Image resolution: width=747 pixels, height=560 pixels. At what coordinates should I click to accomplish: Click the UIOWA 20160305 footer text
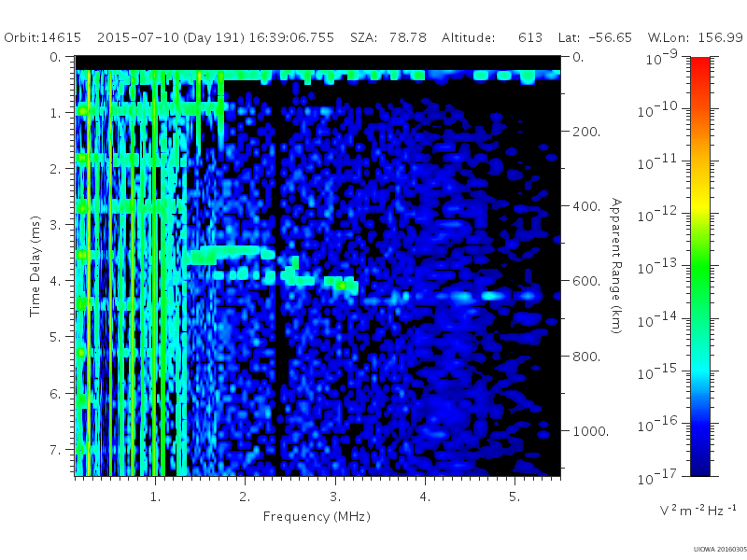pos(720,550)
